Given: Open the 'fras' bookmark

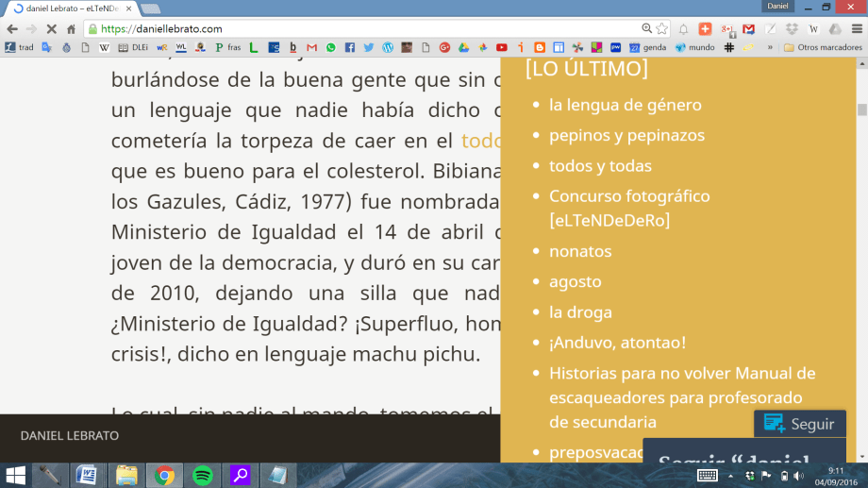Looking at the screenshot, I should pos(227,47).
